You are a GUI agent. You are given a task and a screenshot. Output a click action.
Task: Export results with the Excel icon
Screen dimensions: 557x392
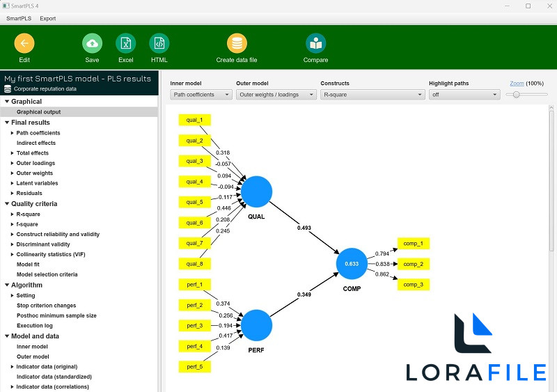point(126,43)
